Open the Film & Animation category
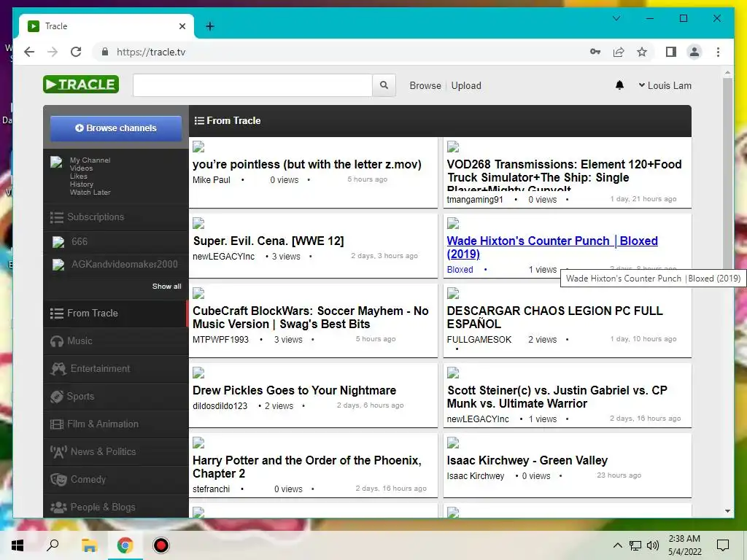 [116, 424]
